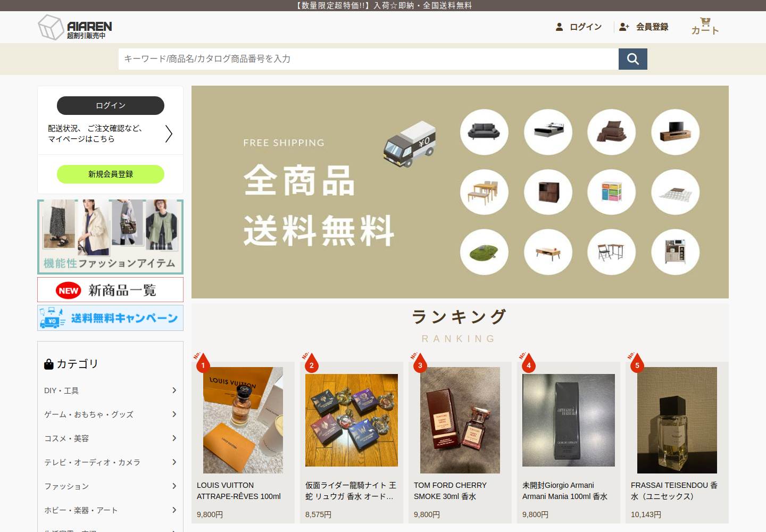This screenshot has width=766, height=532.
Task: Click the user login icon in header
Action: [559, 27]
